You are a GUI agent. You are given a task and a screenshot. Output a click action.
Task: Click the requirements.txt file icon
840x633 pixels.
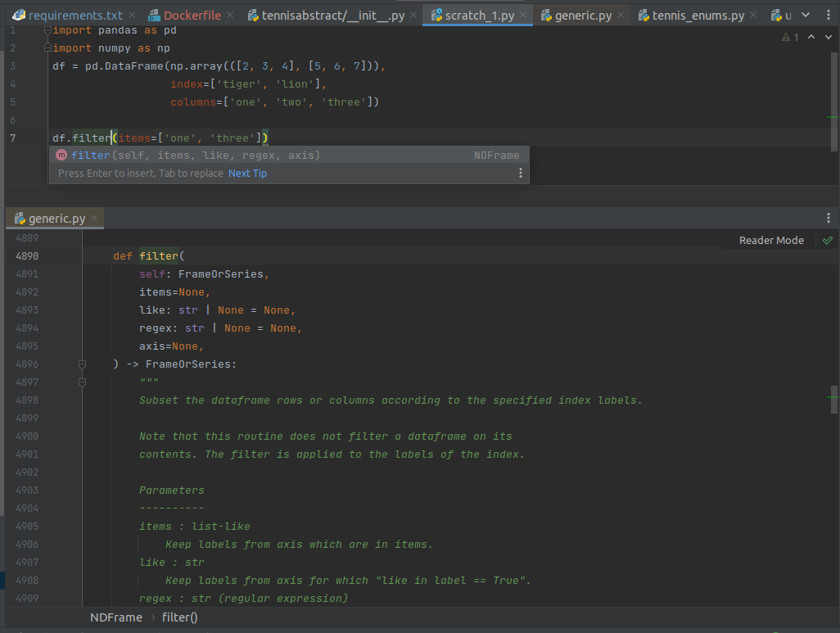19,15
